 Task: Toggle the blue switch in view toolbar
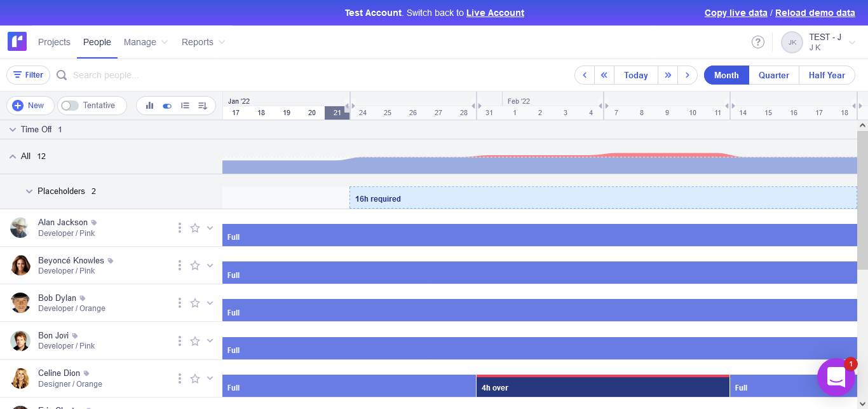point(166,105)
